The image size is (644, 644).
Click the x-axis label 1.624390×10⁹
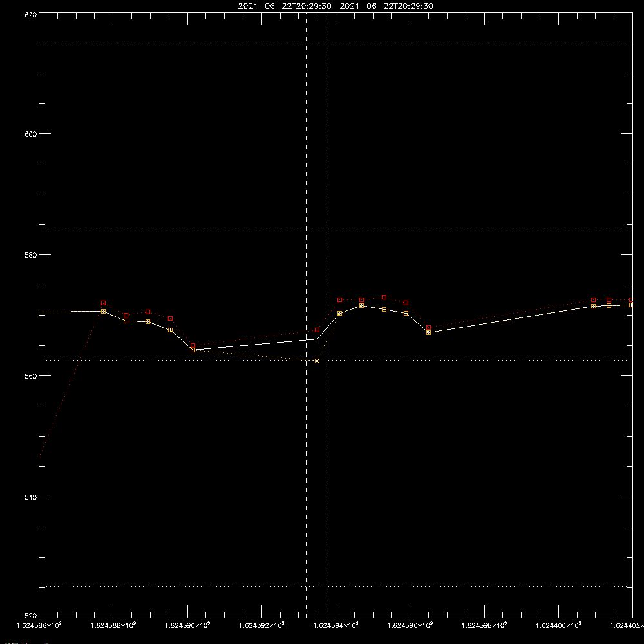(187, 625)
